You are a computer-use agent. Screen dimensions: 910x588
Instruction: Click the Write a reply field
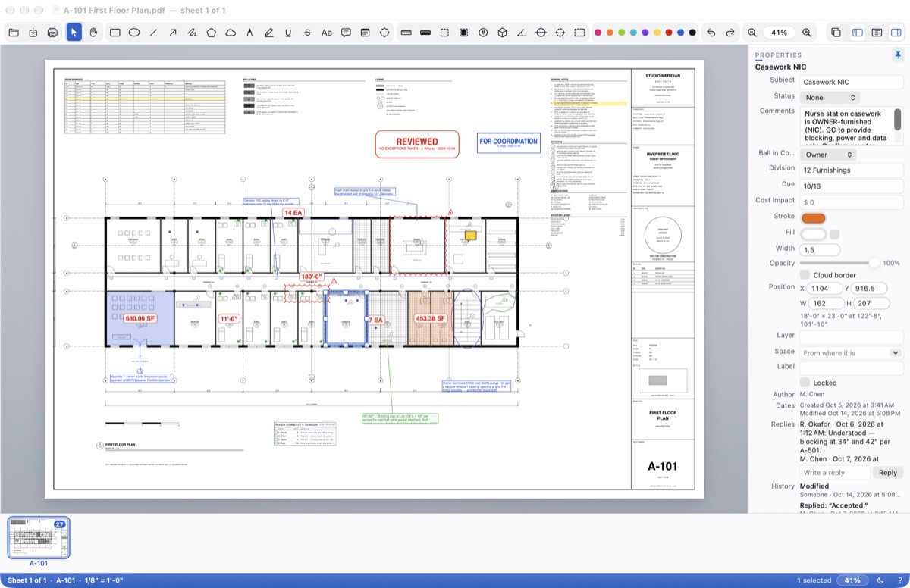click(835, 472)
